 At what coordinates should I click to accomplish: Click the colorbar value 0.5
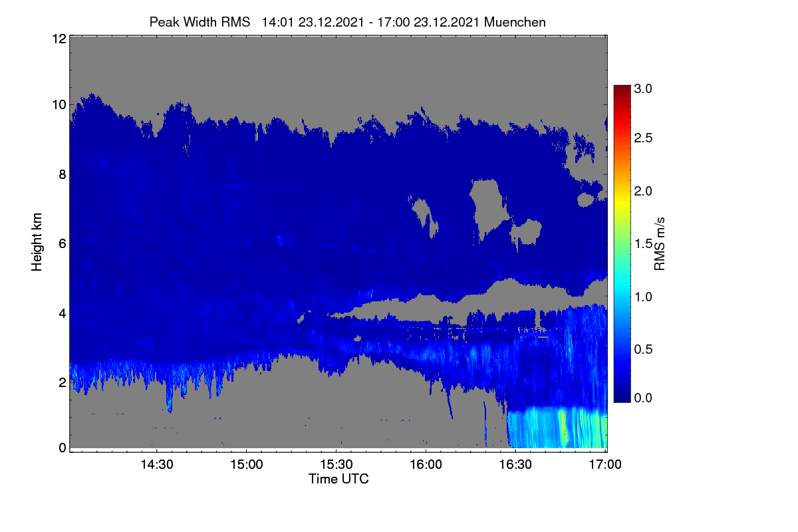coord(643,349)
